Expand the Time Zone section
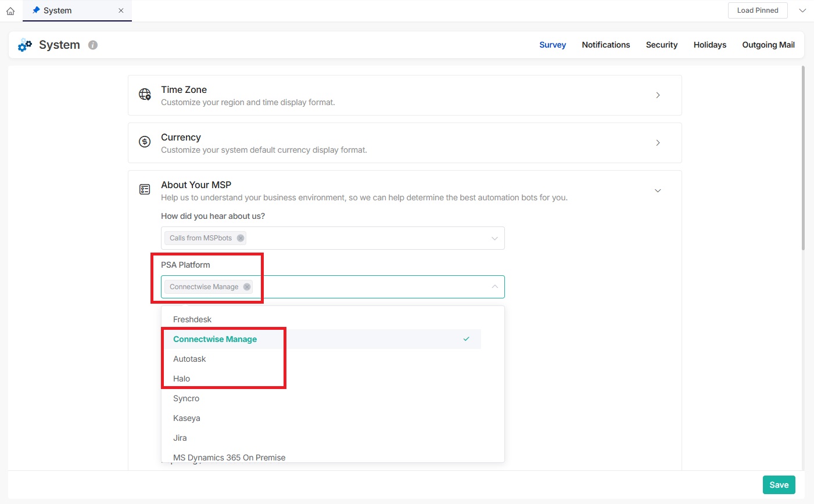The height and width of the screenshot is (504, 814). click(x=658, y=95)
